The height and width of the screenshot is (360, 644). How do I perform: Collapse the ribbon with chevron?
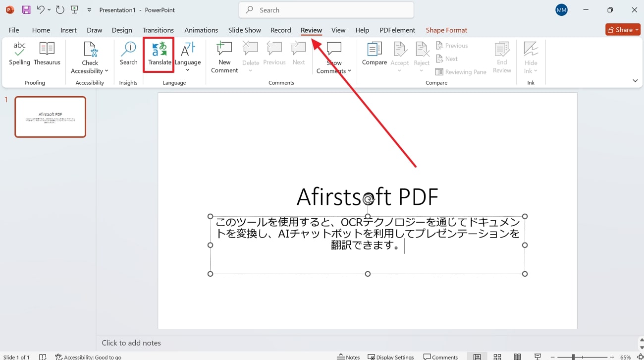(x=635, y=81)
